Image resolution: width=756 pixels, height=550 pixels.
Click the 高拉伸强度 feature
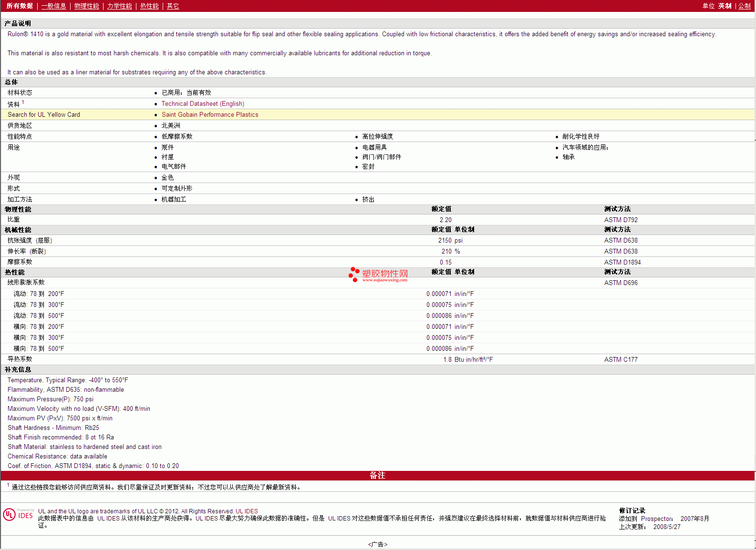[x=378, y=137]
